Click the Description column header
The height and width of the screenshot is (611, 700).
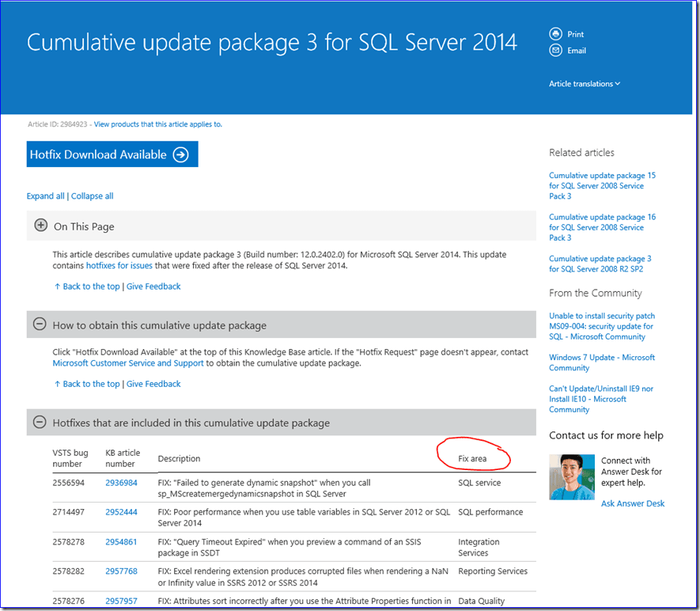point(179,459)
